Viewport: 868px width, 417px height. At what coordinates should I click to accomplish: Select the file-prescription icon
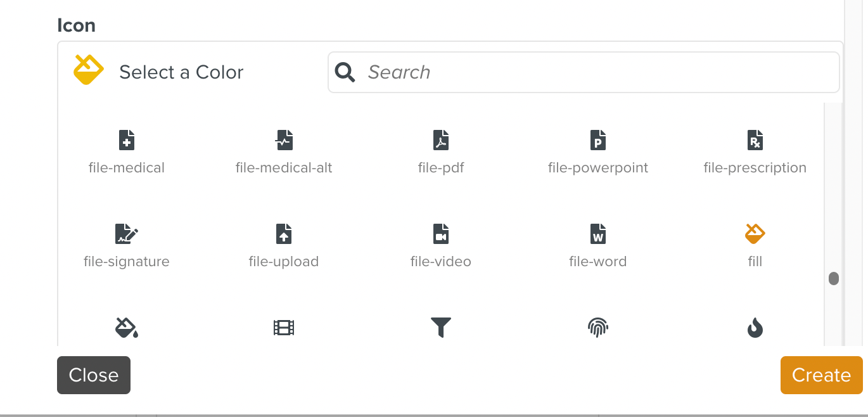(x=755, y=139)
